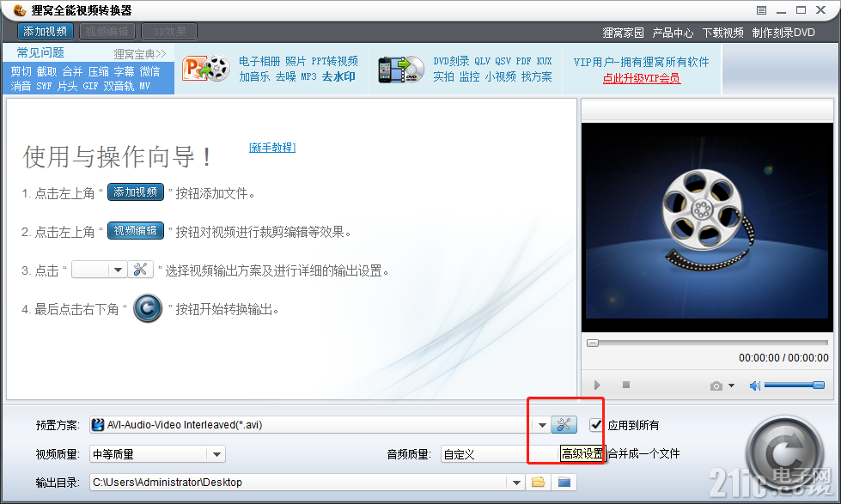This screenshot has height=504, width=841.
Task: Play the preview video
Action: click(x=597, y=385)
